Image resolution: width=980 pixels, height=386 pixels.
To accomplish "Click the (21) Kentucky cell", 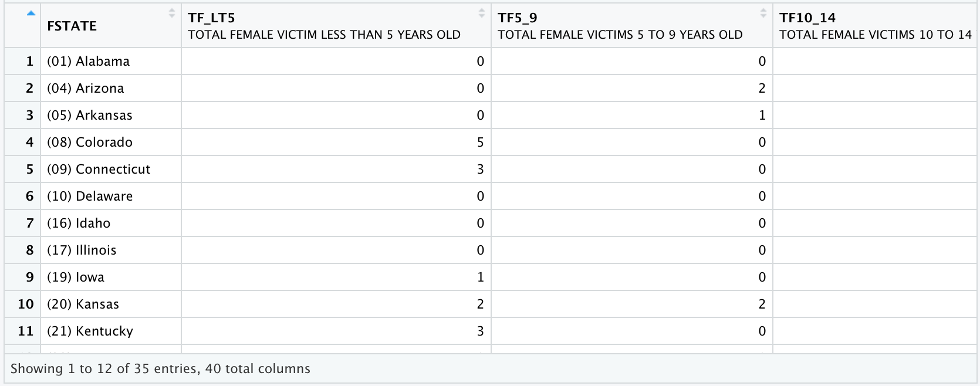I will click(x=90, y=331).
